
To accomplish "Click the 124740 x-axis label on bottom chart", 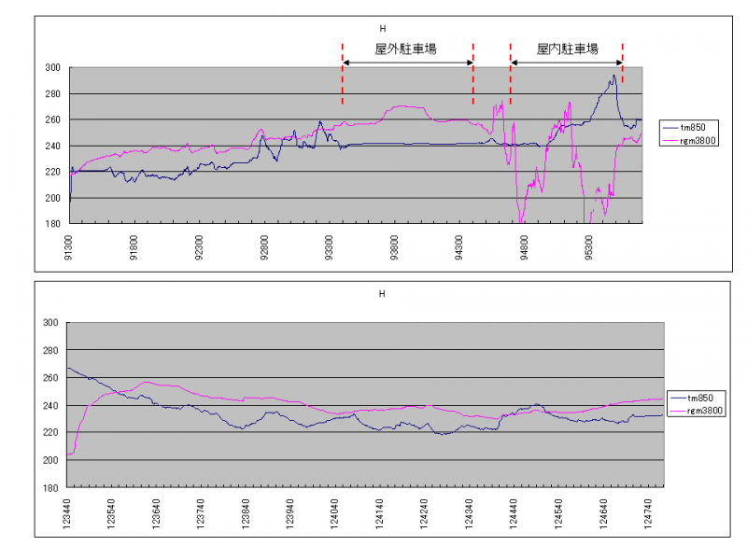I will 646,515.
